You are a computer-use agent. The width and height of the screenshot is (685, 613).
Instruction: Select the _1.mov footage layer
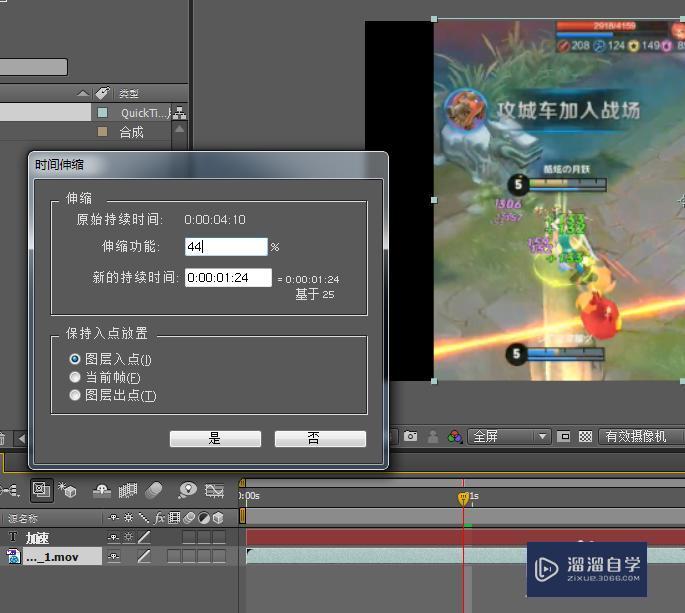(x=62, y=557)
